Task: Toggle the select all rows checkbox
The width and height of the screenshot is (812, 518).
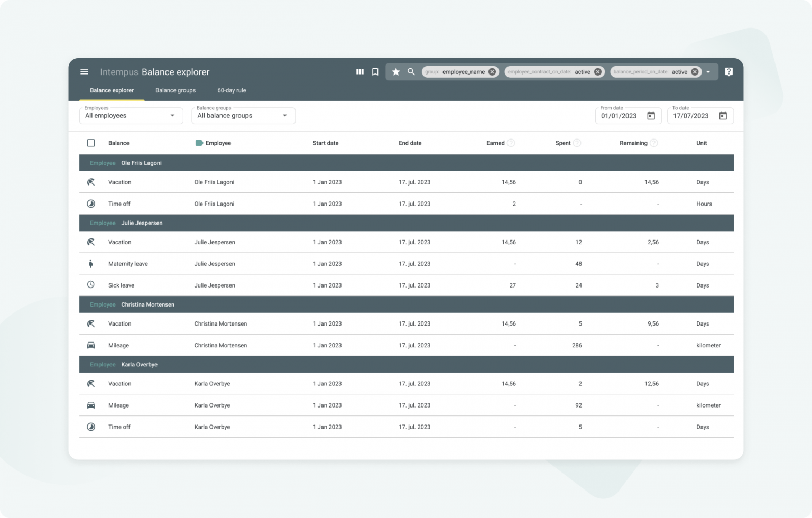Action: pos(91,143)
